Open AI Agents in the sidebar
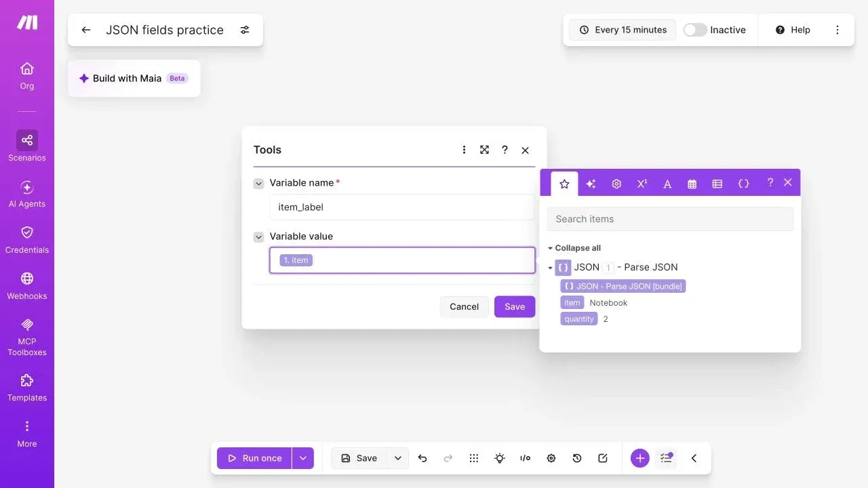 tap(27, 194)
